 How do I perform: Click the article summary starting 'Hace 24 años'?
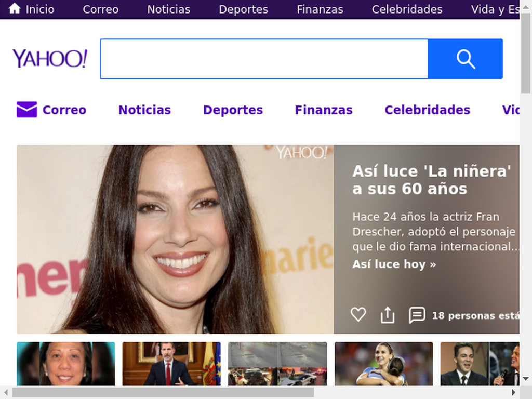point(436,231)
